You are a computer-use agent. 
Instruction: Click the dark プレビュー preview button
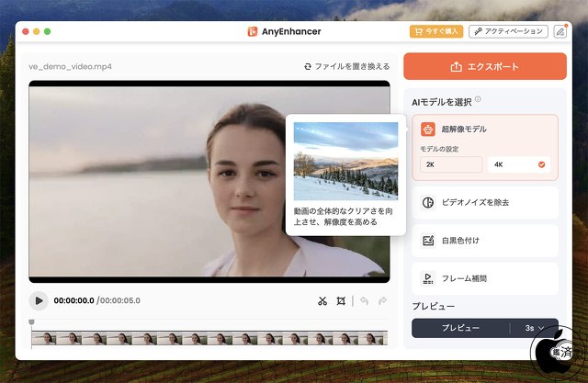(460, 328)
